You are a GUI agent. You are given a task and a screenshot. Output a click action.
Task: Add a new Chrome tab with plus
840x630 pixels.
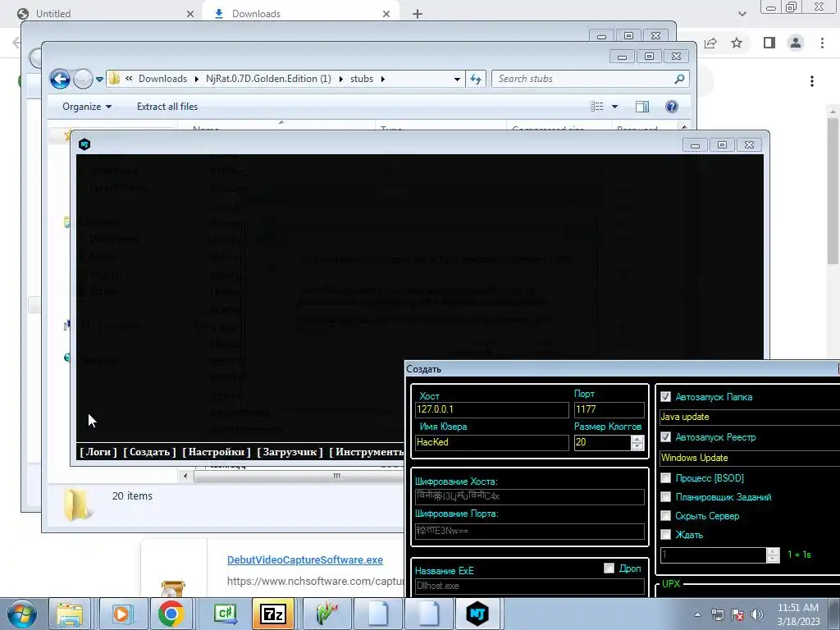(x=418, y=14)
